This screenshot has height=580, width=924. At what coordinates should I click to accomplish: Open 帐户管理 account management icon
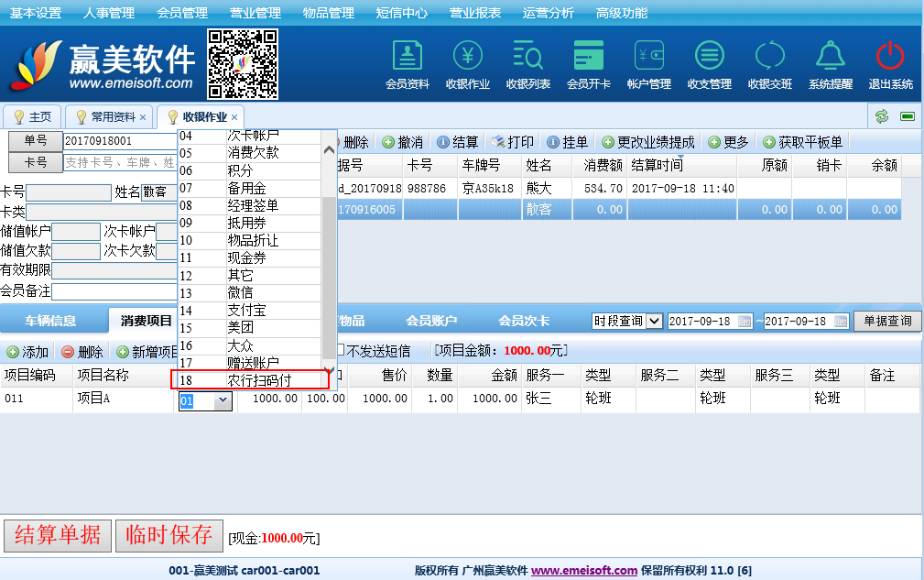click(648, 57)
